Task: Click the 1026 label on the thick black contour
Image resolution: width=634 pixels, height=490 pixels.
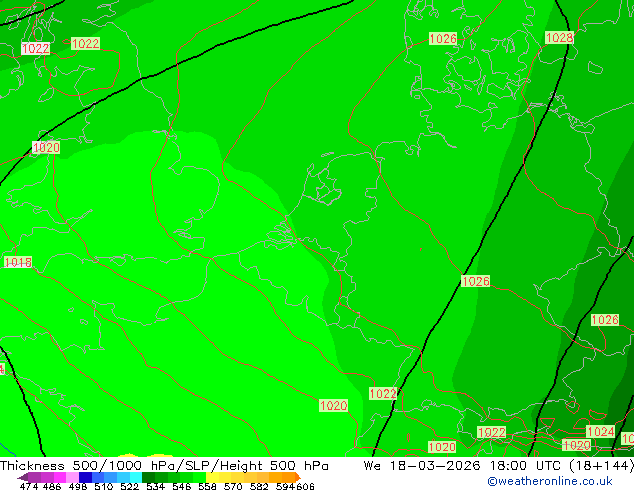Action: click(x=476, y=281)
